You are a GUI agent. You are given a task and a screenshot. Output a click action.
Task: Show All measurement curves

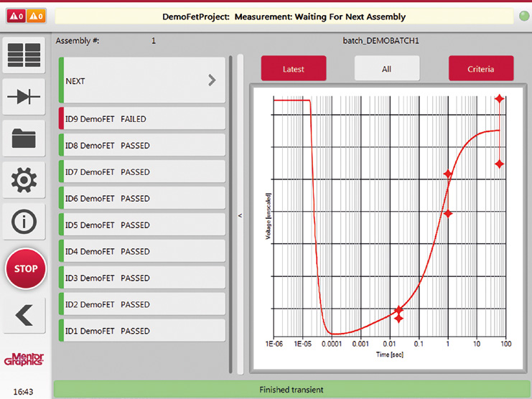[x=387, y=68]
